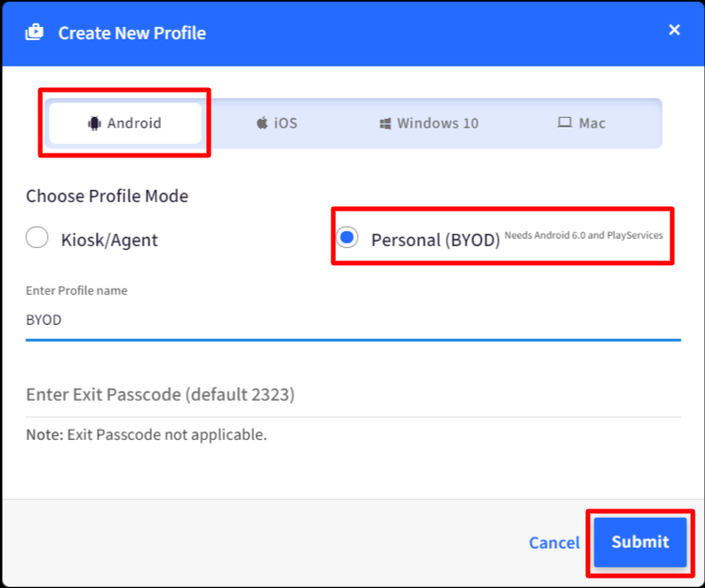Switch to the iOS platform tab
Screen dimensions: 705x588
click(277, 124)
